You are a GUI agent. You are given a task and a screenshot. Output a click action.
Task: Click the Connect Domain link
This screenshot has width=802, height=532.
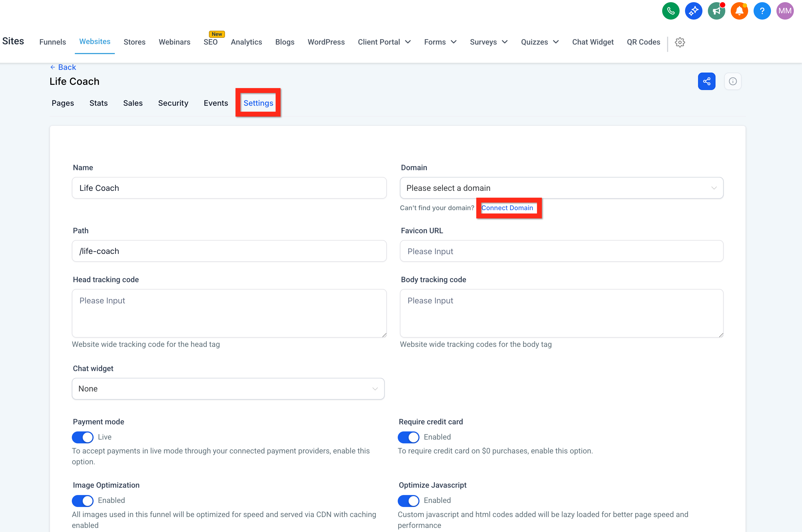click(508, 208)
